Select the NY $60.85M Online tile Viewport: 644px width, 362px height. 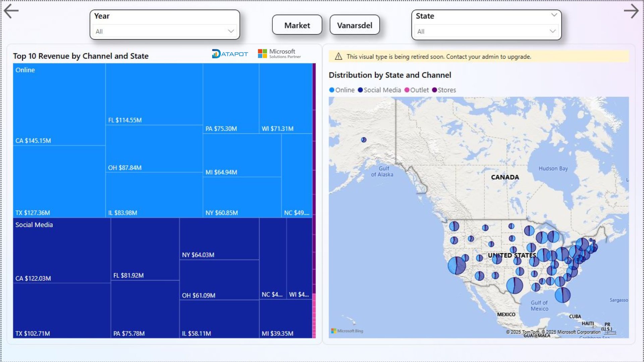click(242, 197)
